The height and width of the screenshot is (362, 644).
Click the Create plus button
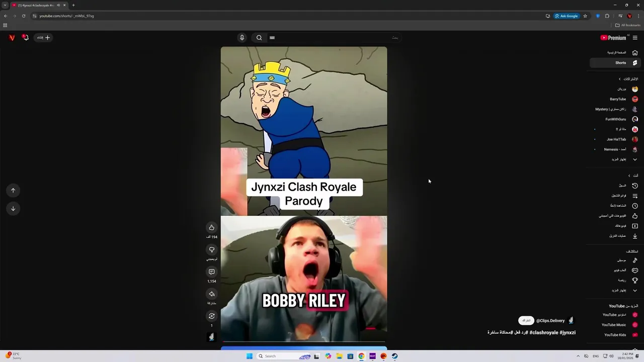pyautogui.click(x=44, y=37)
